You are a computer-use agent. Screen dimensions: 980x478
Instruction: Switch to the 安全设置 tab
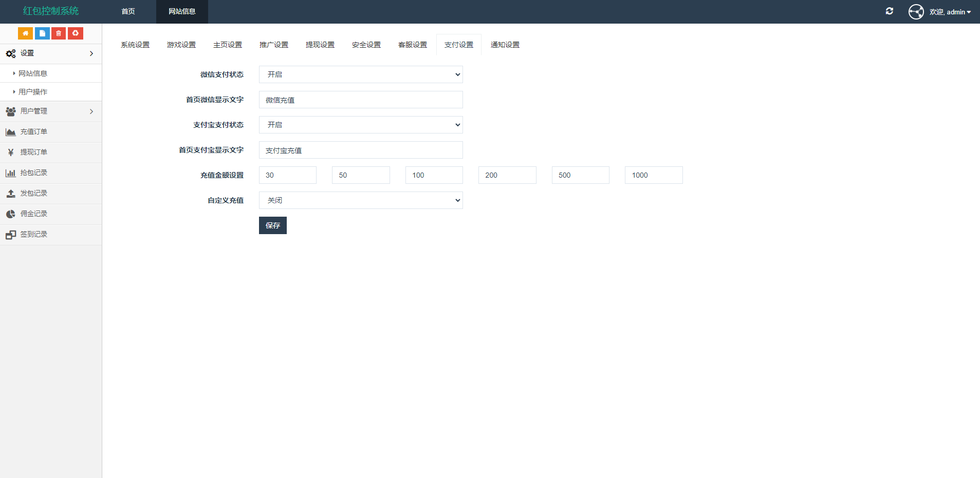coord(366,45)
